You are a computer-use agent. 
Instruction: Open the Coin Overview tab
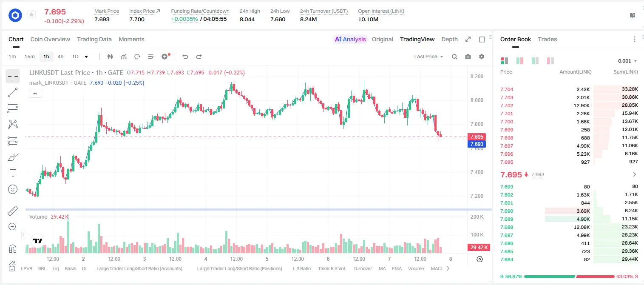tap(50, 39)
